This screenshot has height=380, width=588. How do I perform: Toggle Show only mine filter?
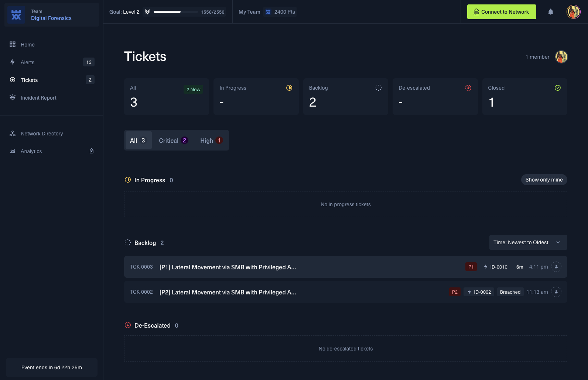coord(544,180)
